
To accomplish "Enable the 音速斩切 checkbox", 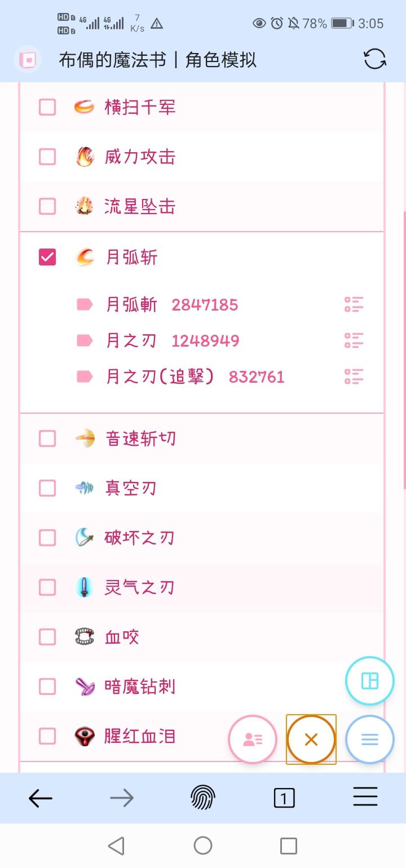I will click(x=47, y=439).
